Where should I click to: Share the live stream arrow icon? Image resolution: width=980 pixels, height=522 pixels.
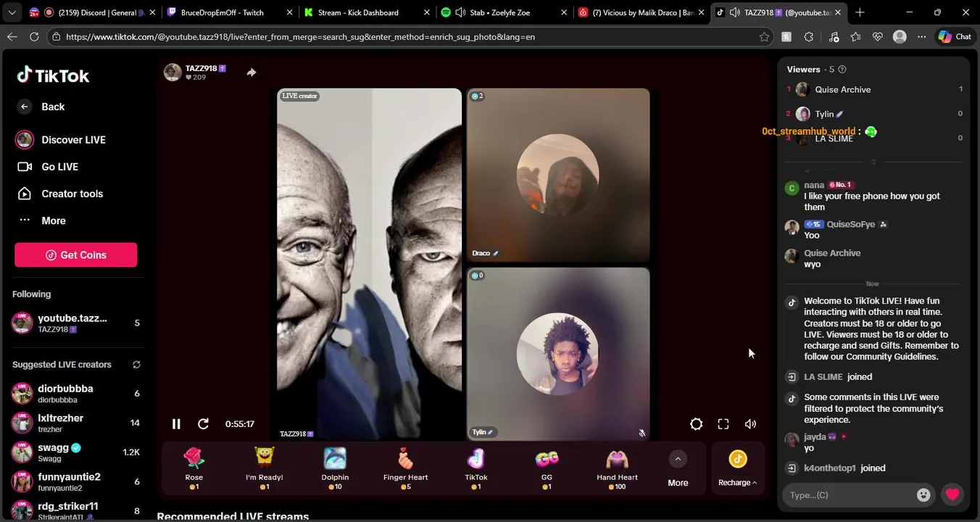[252, 72]
